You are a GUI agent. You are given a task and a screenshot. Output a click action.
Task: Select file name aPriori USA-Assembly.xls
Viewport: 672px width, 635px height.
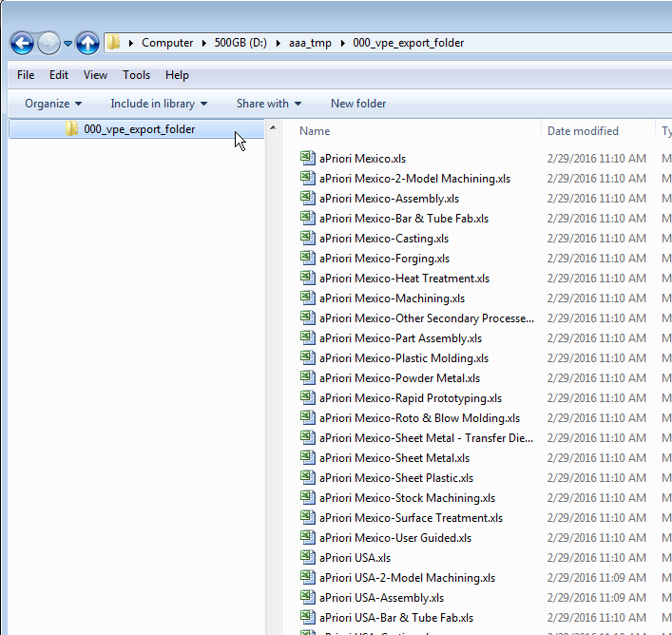[381, 598]
